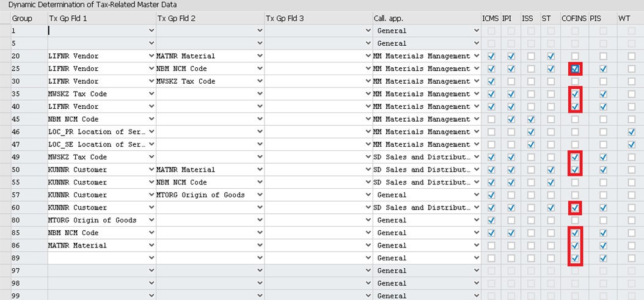Uncheck the ST checkbox in group 55 row

point(550,182)
